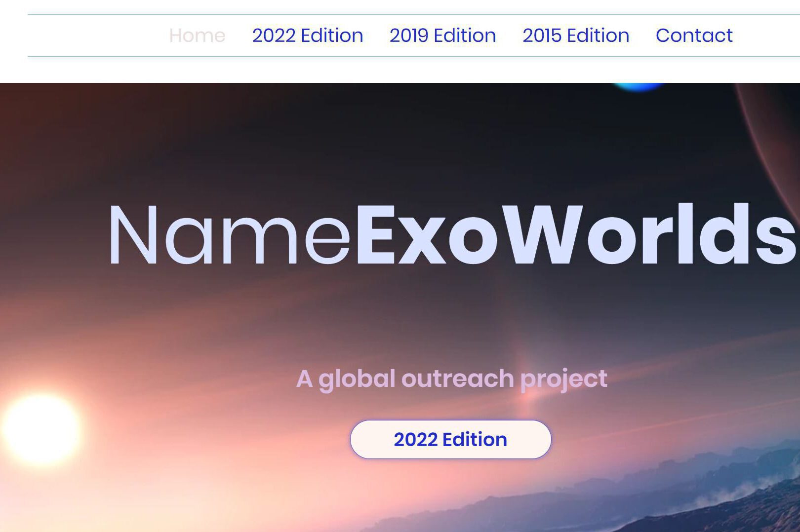
Task: Click inside the 2022 Edition pill button label
Action: pyautogui.click(x=450, y=439)
